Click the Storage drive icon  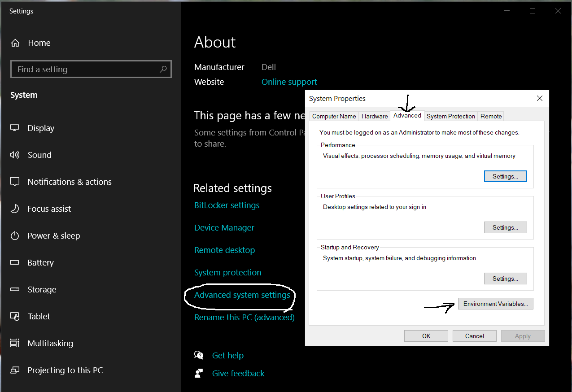(x=15, y=289)
